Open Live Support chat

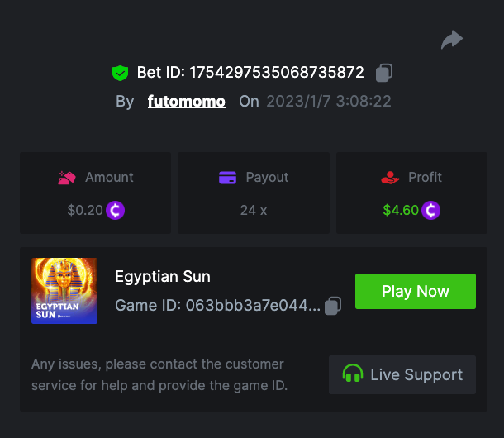[402, 374]
